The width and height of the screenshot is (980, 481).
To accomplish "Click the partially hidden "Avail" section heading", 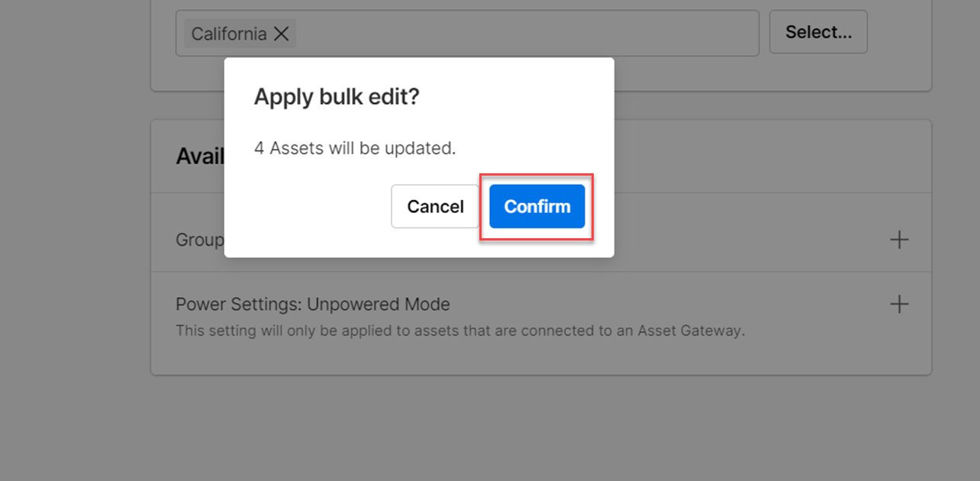I will click(200, 156).
